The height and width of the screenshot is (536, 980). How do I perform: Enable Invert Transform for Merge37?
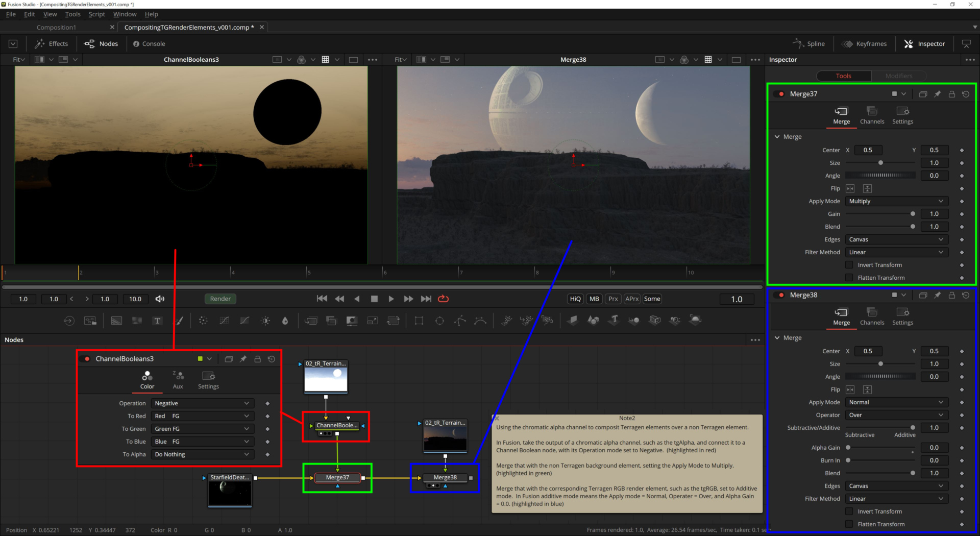(x=849, y=265)
